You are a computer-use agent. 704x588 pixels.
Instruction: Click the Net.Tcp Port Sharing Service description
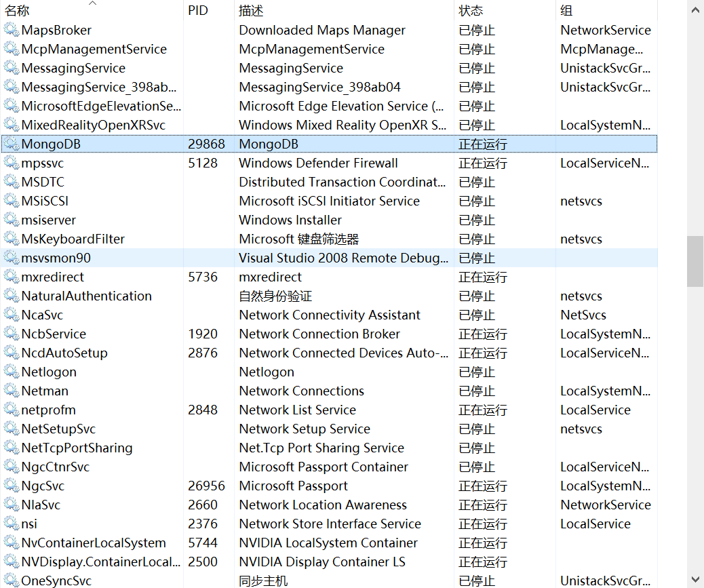(x=321, y=448)
